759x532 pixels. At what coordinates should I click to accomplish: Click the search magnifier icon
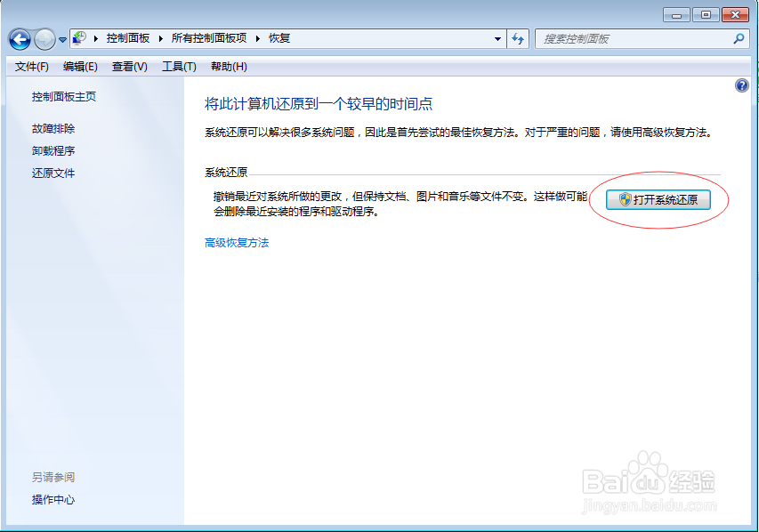click(737, 38)
